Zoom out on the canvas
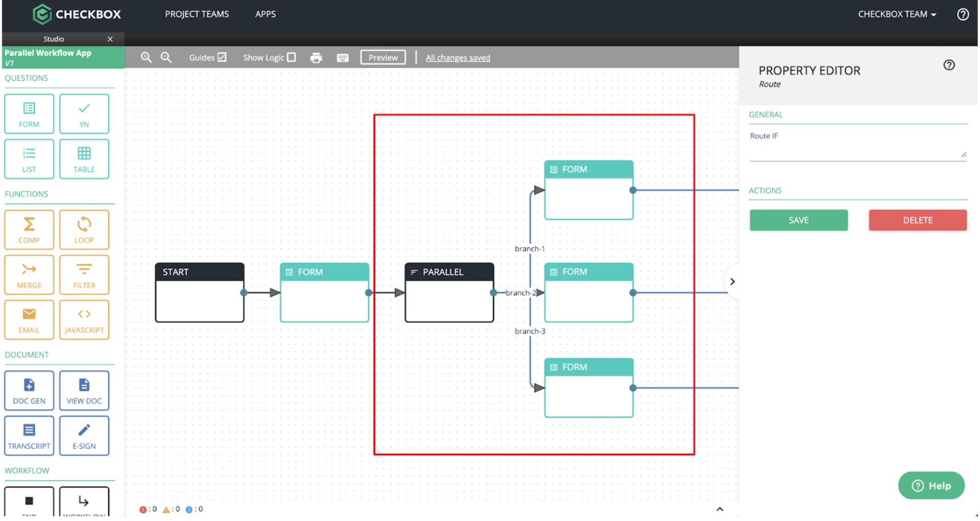The image size is (980, 521). click(166, 58)
